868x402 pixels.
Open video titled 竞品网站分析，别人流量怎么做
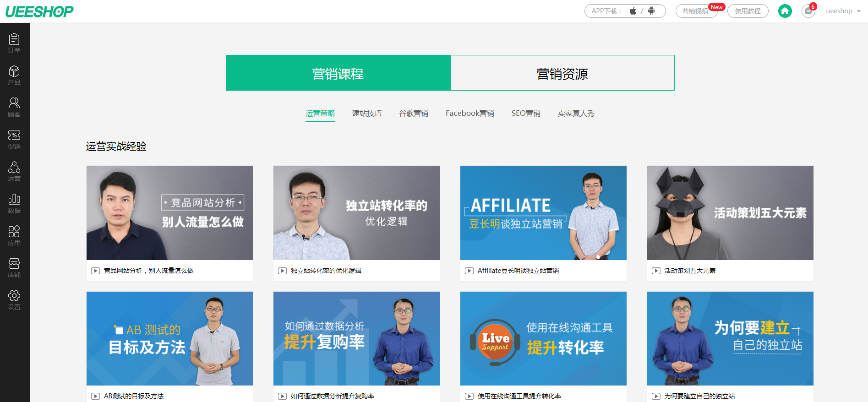[149, 271]
